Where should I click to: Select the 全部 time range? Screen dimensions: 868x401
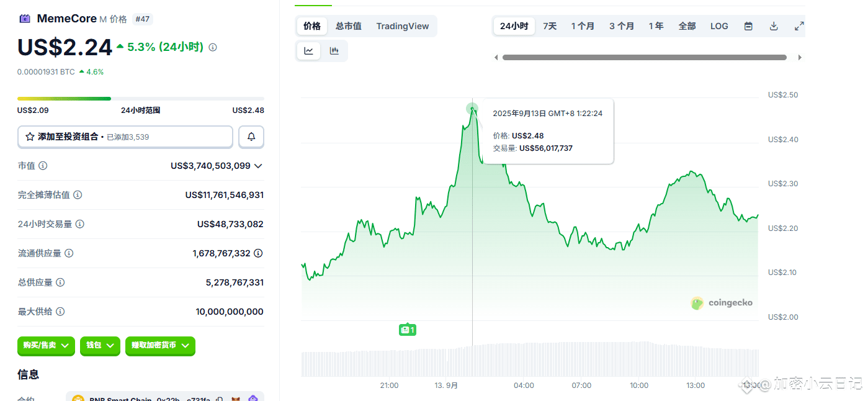coord(687,26)
